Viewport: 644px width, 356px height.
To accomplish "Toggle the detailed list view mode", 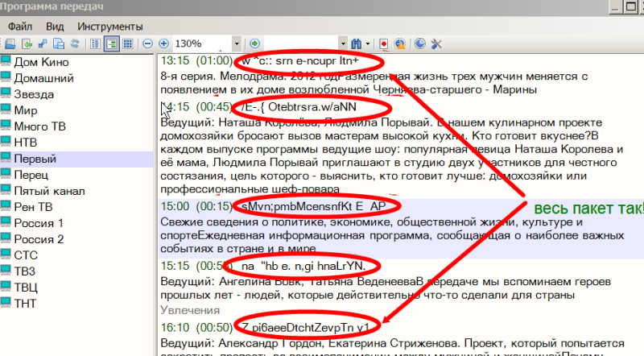I will click(112, 43).
